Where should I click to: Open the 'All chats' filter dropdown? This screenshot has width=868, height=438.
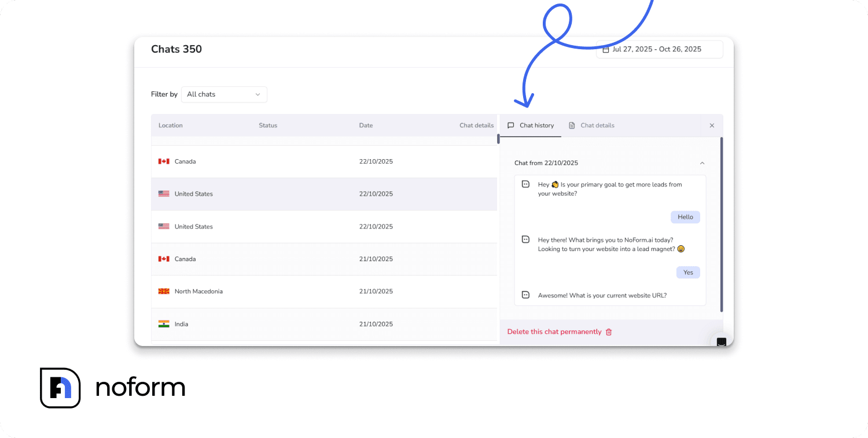(x=224, y=94)
